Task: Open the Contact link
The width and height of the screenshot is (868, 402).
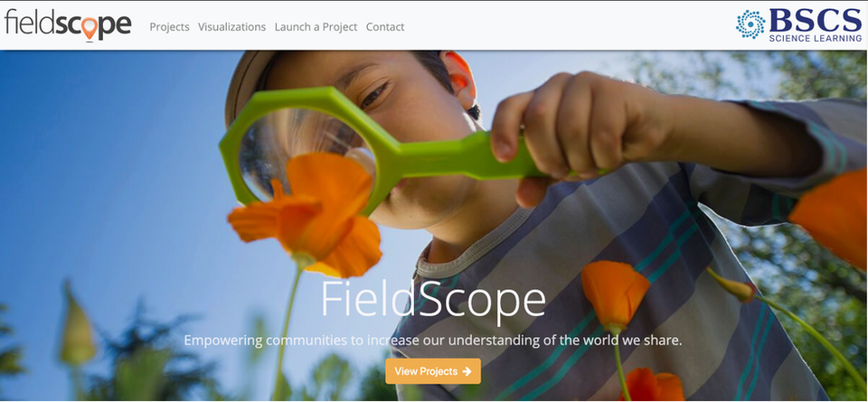Action: coord(385,26)
